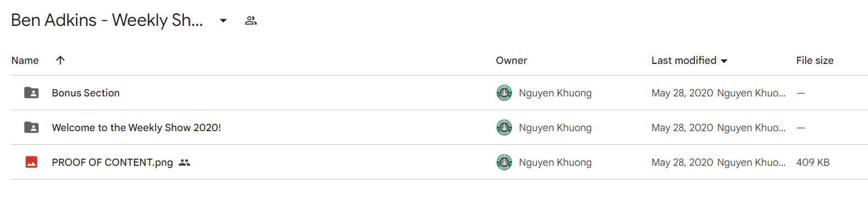Select the Welcome to the Weekly Show folder icon

(31, 127)
